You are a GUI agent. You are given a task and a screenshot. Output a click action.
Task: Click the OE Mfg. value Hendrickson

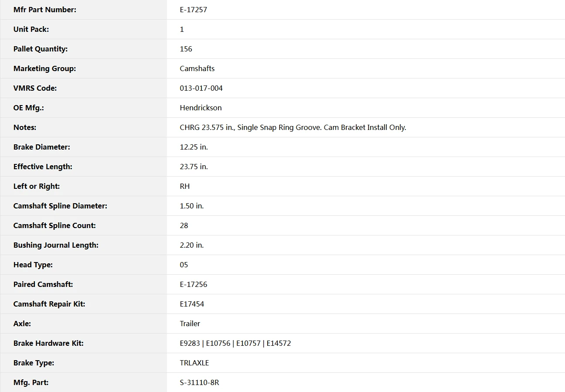(201, 108)
